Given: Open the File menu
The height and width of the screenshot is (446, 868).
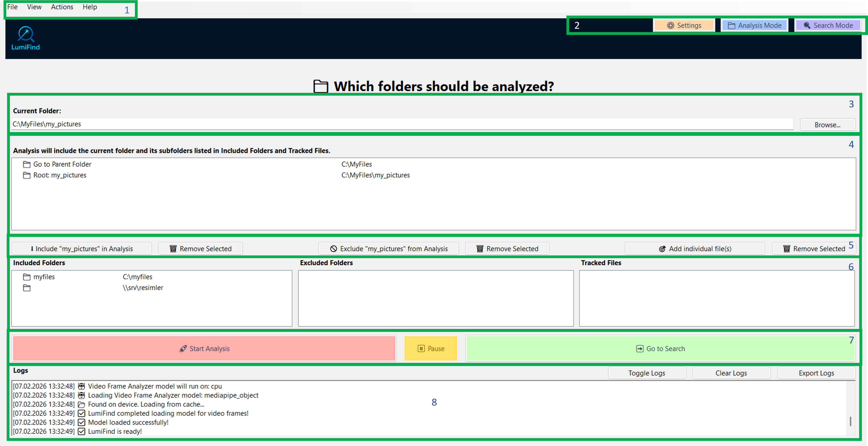Looking at the screenshot, I should (x=12, y=7).
